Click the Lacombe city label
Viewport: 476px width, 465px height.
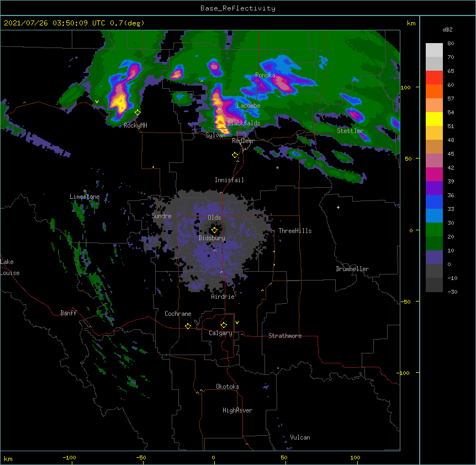[248, 105]
